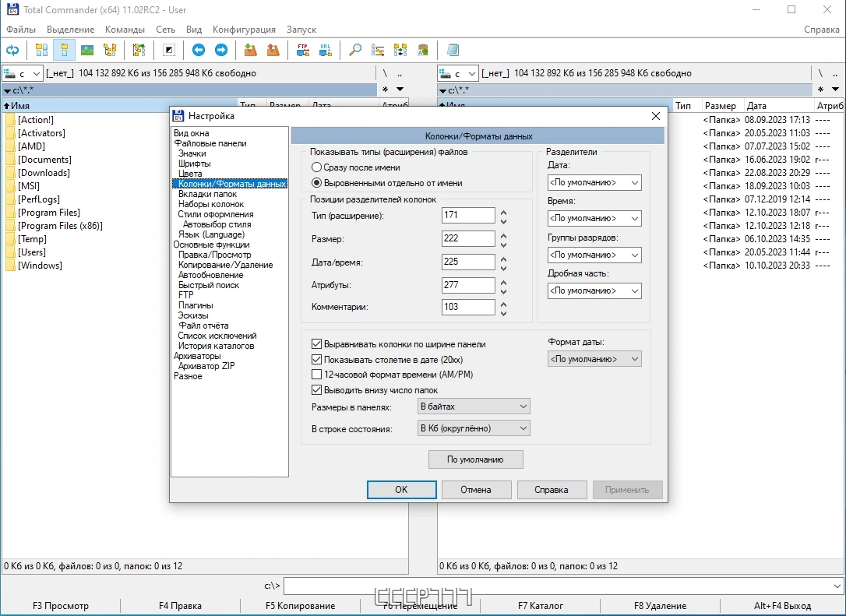Switch to brief view mode icon

tap(41, 50)
